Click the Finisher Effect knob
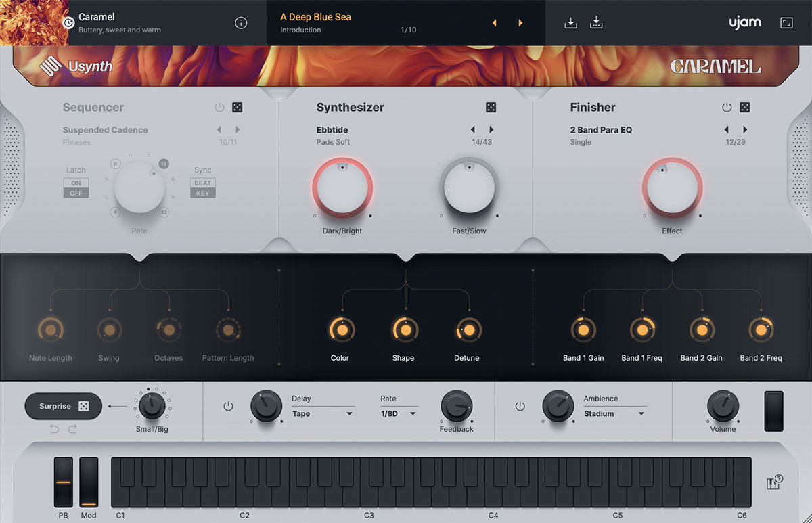 (672, 188)
